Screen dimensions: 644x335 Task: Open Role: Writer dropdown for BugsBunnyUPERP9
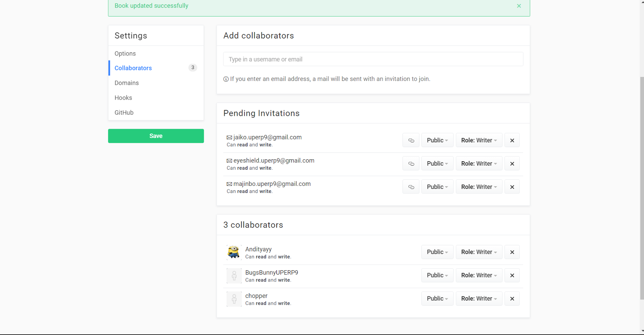(479, 275)
